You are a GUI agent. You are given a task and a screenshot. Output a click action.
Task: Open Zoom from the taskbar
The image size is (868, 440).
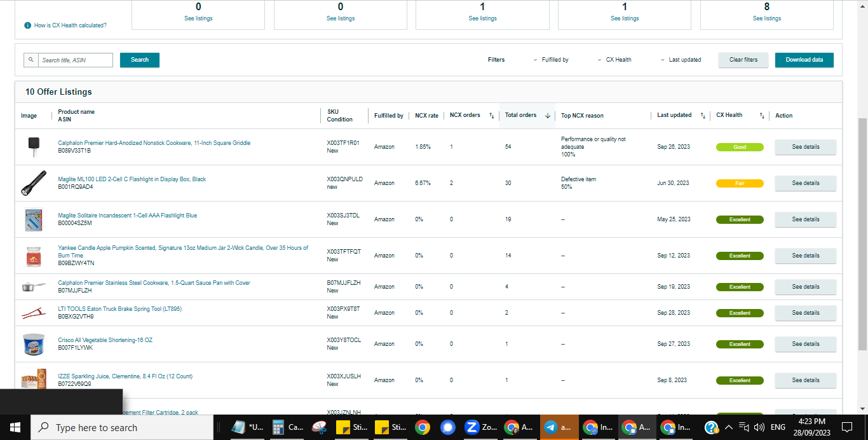pyautogui.click(x=480, y=427)
